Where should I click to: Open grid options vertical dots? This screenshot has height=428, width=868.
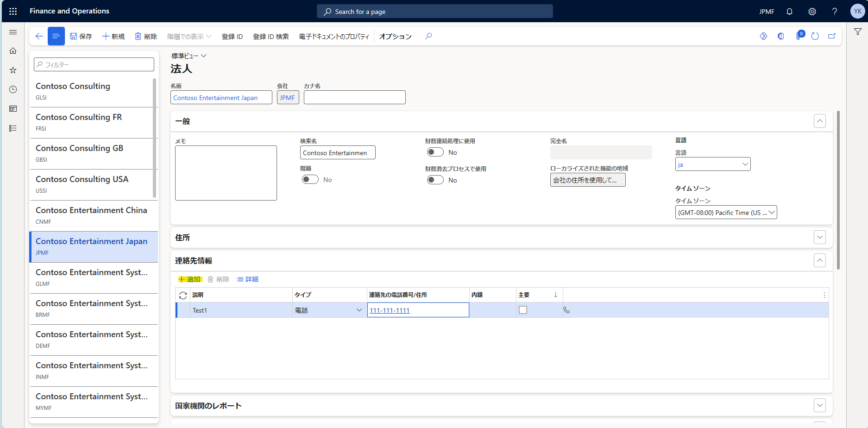tap(824, 295)
